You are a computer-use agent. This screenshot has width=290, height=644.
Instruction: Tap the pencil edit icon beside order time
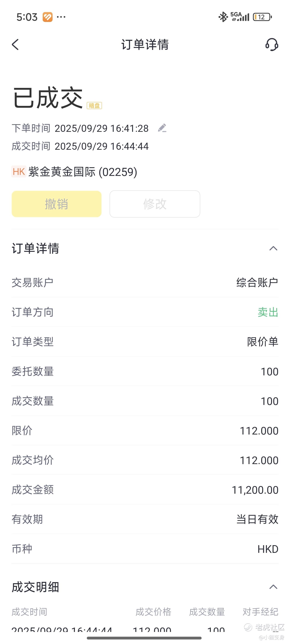coord(162,128)
